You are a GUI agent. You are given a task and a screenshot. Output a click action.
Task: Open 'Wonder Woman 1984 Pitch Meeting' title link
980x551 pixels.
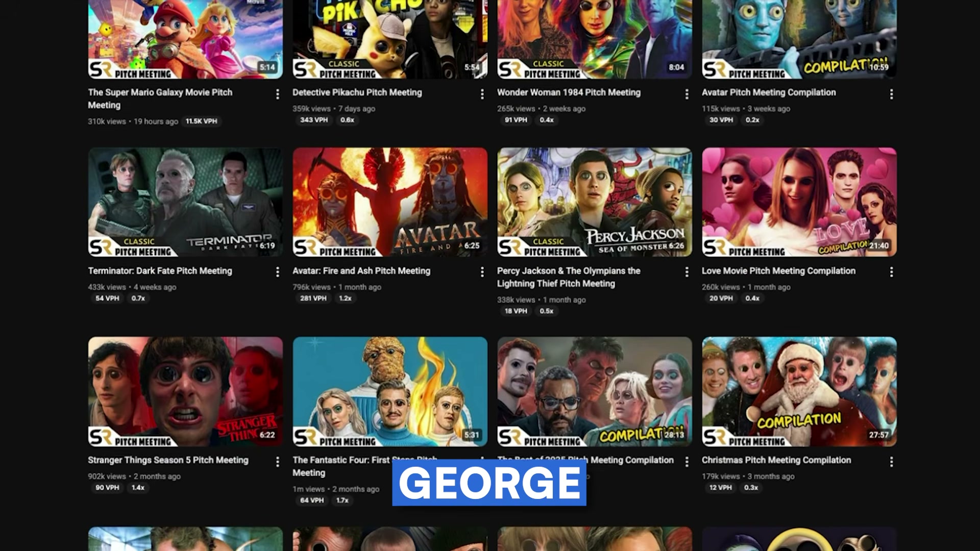[569, 92]
